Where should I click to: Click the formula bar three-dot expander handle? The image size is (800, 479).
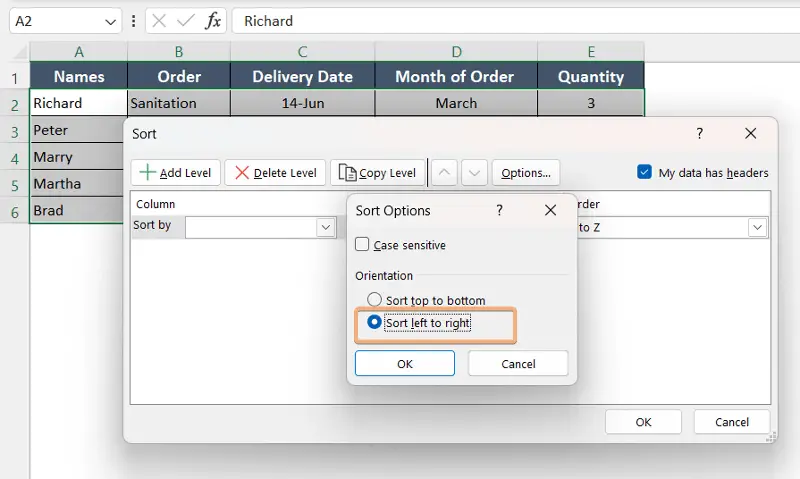[x=134, y=21]
